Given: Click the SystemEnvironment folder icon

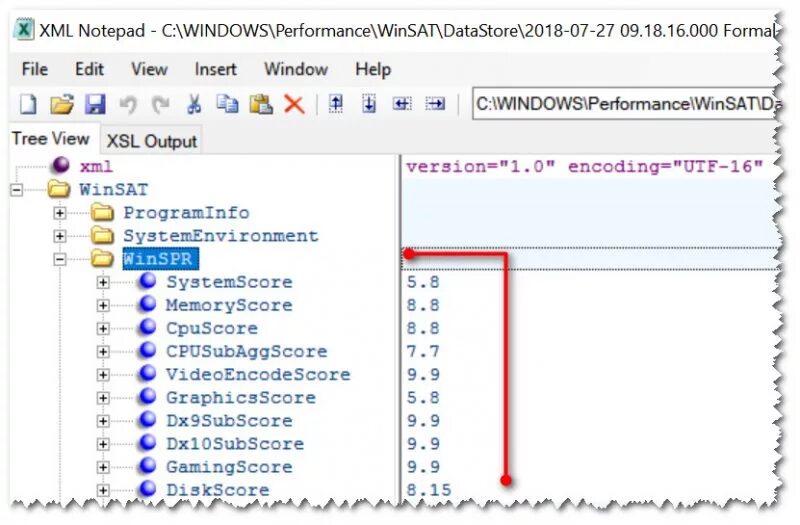Looking at the screenshot, I should point(103,236).
